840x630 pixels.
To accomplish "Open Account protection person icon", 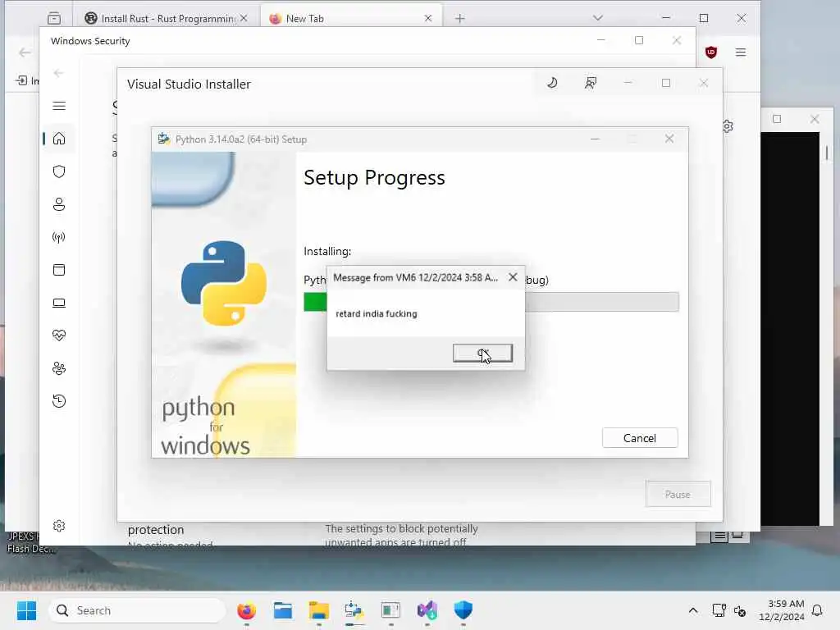I will click(59, 204).
